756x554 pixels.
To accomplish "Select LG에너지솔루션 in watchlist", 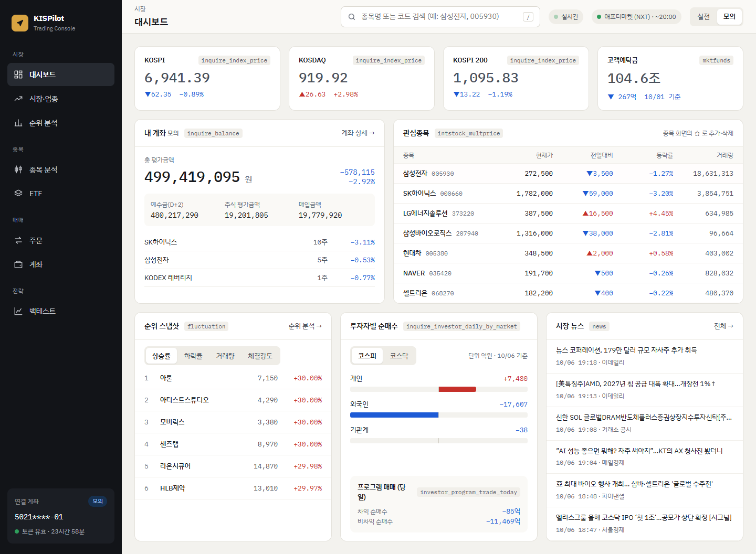I will pyautogui.click(x=568, y=214).
